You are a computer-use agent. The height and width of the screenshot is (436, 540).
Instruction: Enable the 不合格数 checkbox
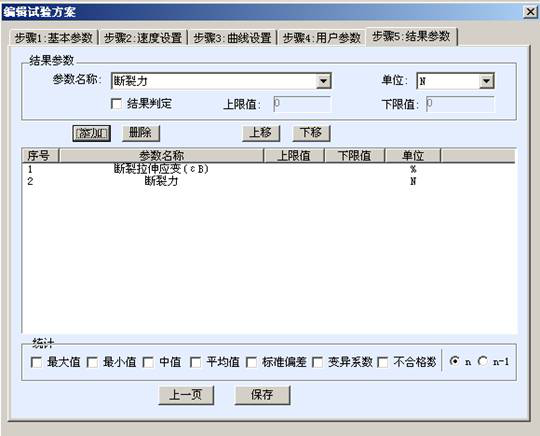[383, 362]
